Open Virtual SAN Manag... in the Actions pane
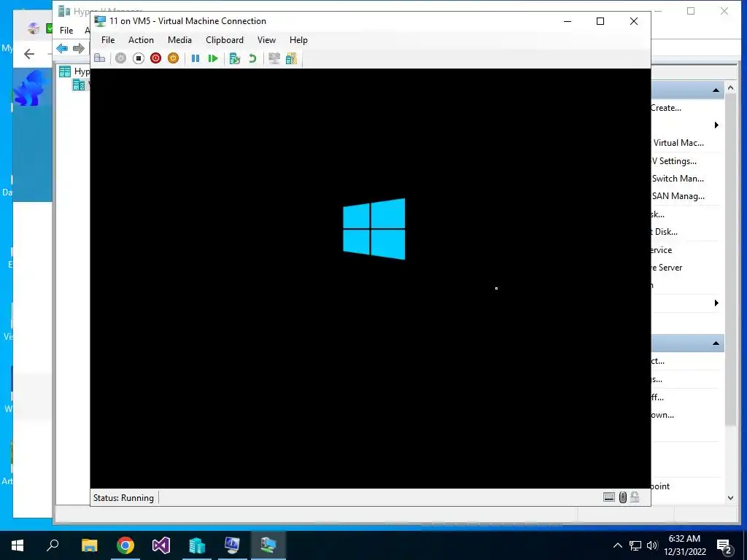The image size is (747, 560). pyautogui.click(x=678, y=196)
